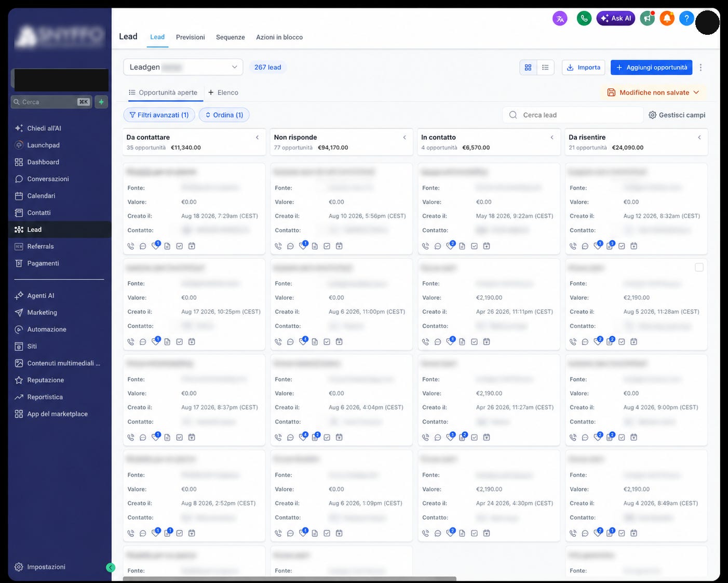This screenshot has height=583, width=728.
Task: Call lead created Aug 18 2026, 7:29am
Action: tap(131, 246)
